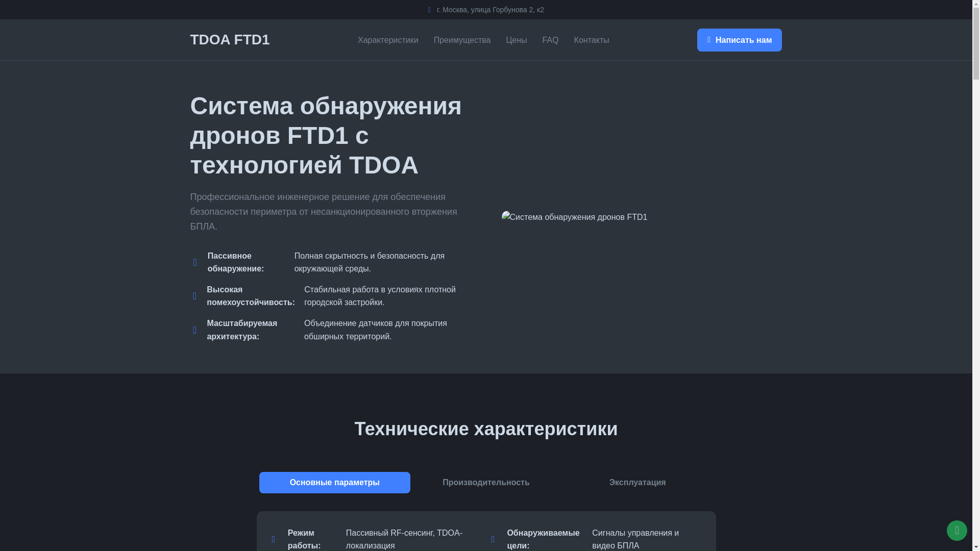This screenshot has height=551, width=980.
Task: Go to the Цены menu item
Action: pos(516,40)
